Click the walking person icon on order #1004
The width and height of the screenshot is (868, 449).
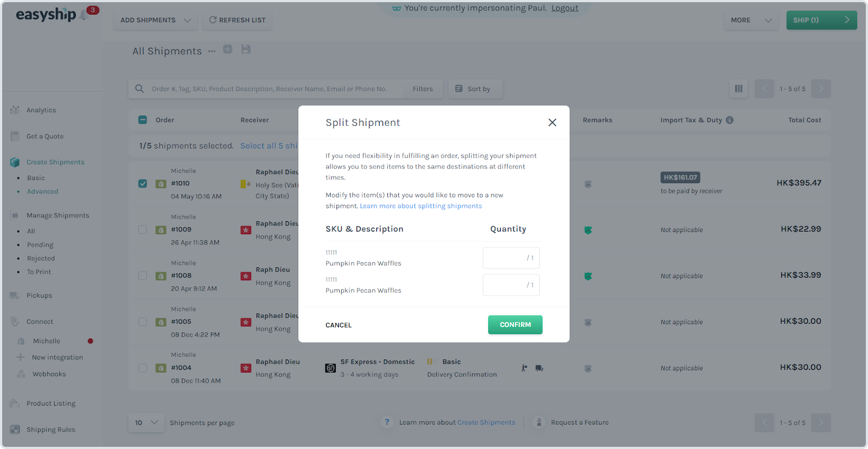pos(524,368)
